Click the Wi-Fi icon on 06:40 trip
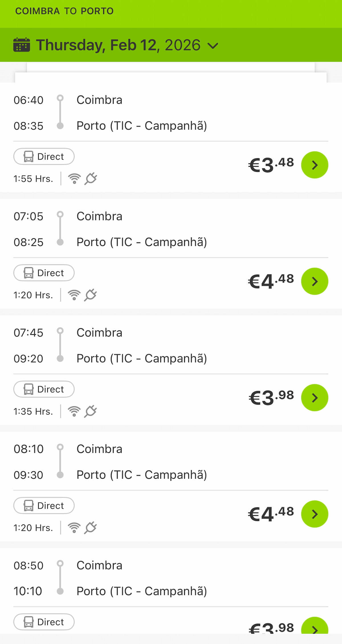Image resolution: width=342 pixels, height=644 pixels. [x=74, y=179]
